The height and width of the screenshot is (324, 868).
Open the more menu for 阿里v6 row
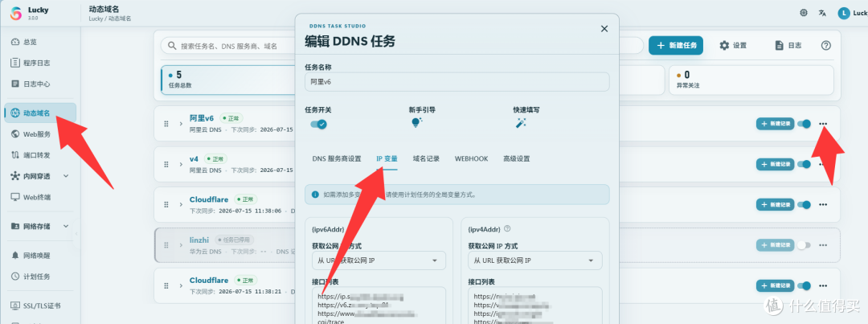pyautogui.click(x=823, y=124)
